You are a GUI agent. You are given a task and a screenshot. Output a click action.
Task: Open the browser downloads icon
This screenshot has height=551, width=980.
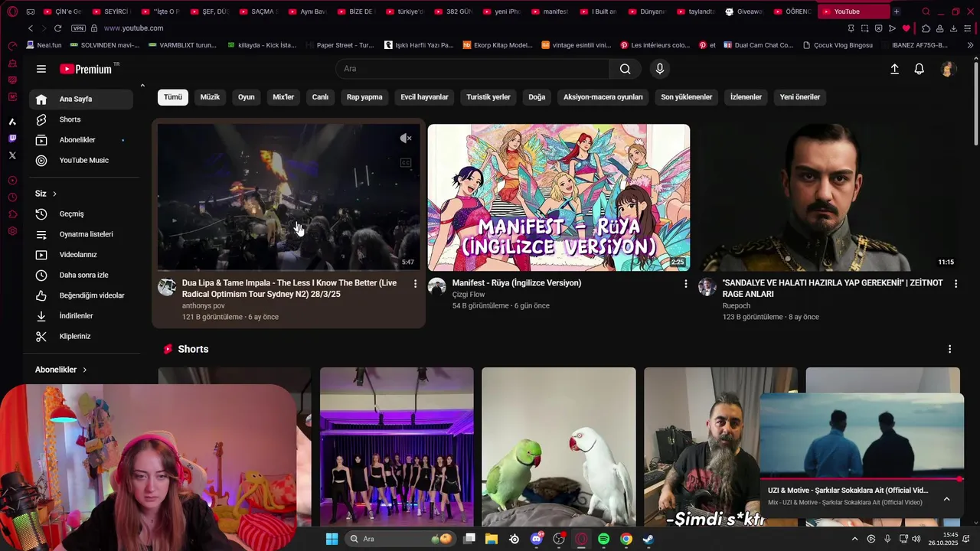coord(953,28)
